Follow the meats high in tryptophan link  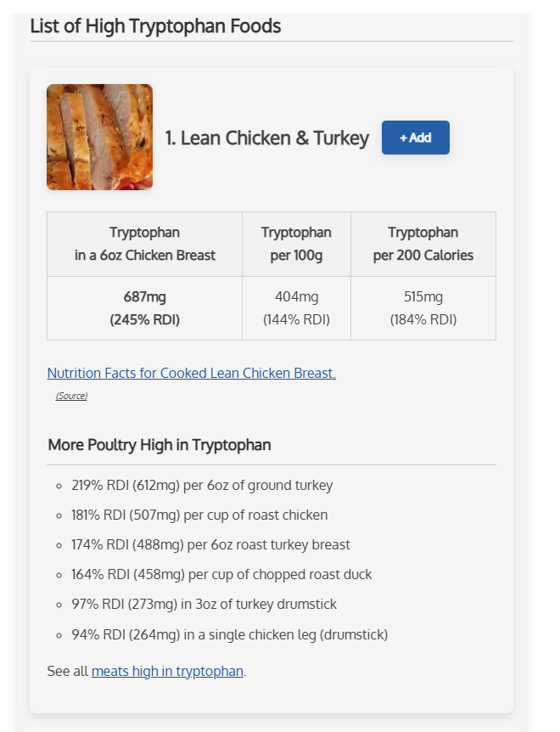click(x=167, y=671)
